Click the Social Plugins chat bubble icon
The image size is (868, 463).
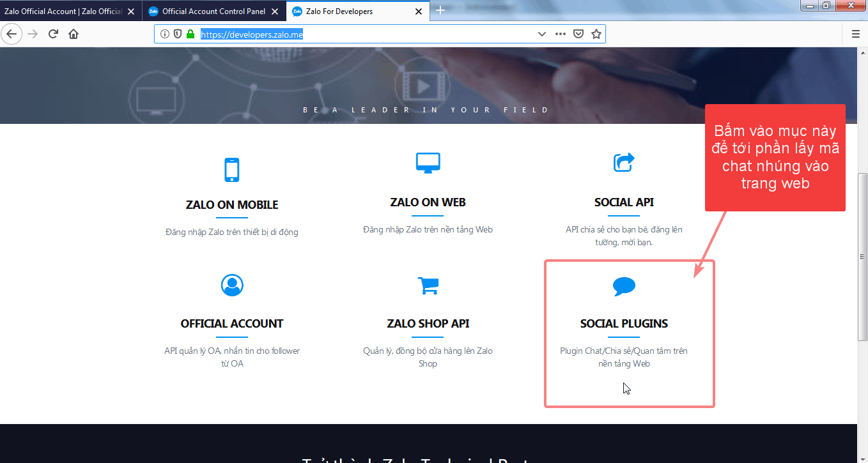[x=624, y=287]
